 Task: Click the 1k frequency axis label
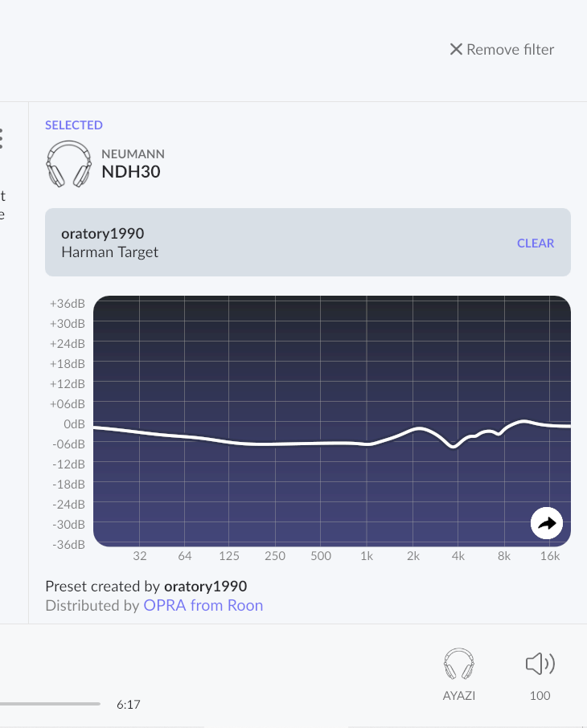point(367,556)
